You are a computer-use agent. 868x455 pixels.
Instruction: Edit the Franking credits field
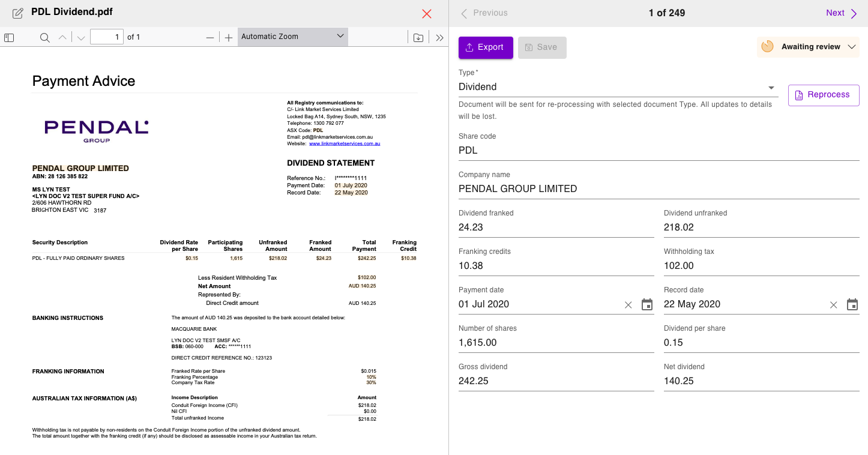click(x=556, y=266)
